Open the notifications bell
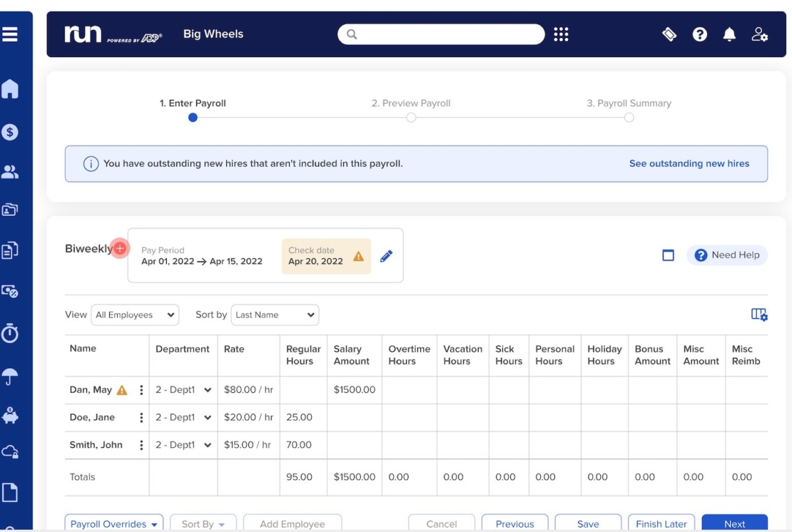 coord(729,34)
